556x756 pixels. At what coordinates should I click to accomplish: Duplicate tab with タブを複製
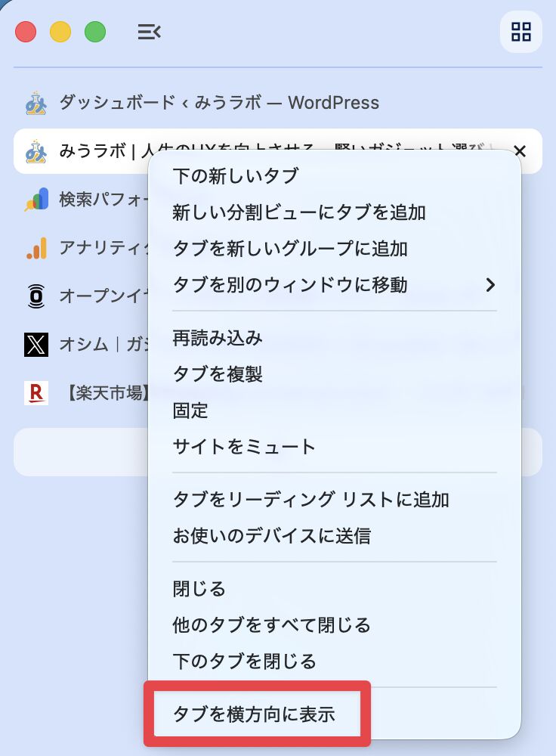[x=218, y=374]
